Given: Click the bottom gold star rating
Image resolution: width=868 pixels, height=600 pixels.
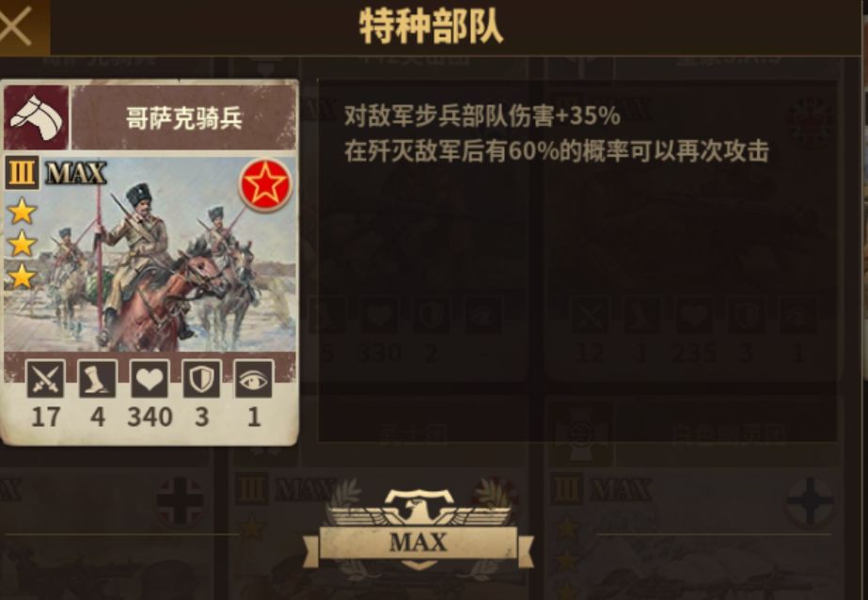Looking at the screenshot, I should click(23, 276).
